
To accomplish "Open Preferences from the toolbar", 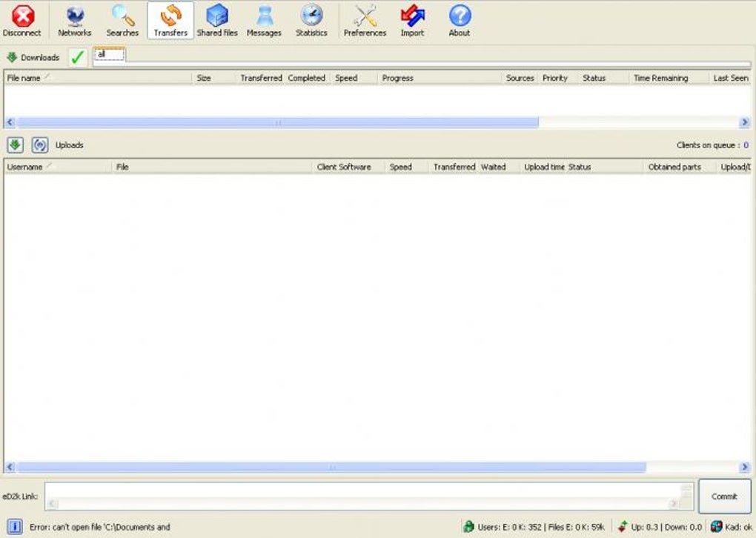I will (x=365, y=21).
